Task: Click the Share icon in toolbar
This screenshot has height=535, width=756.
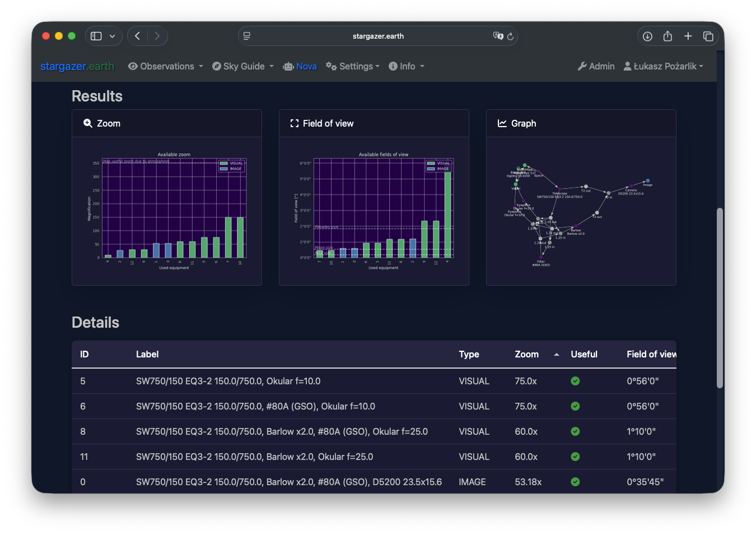Action: tap(668, 36)
